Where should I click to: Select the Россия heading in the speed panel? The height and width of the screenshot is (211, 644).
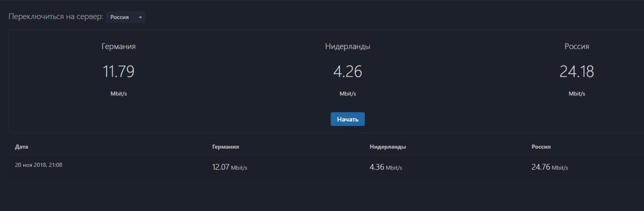[x=577, y=46]
